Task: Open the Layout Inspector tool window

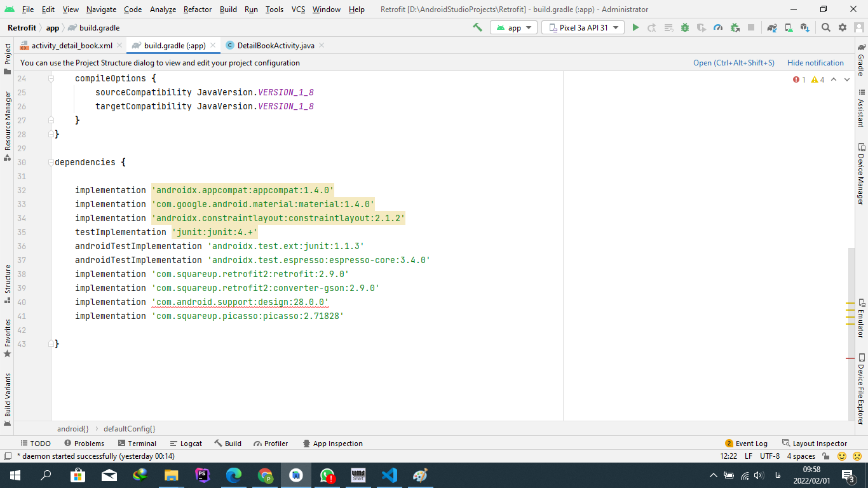Action: 815,444
